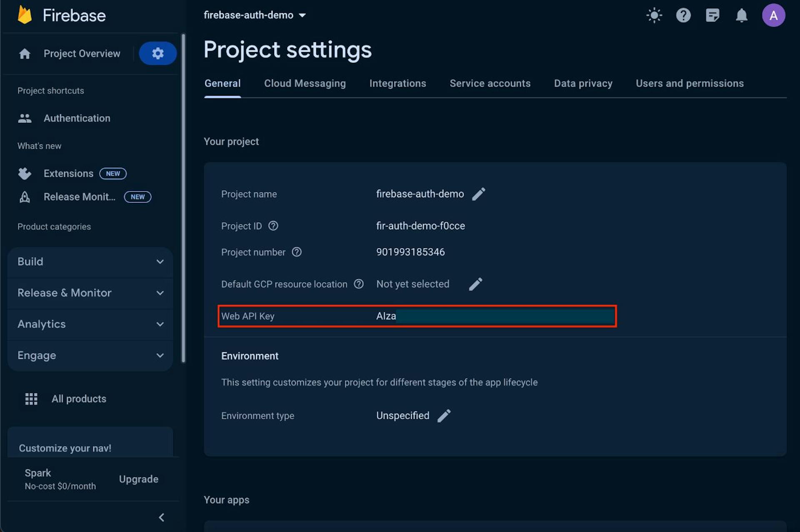Open the Extensions page
This screenshot has width=800, height=532.
(68, 174)
